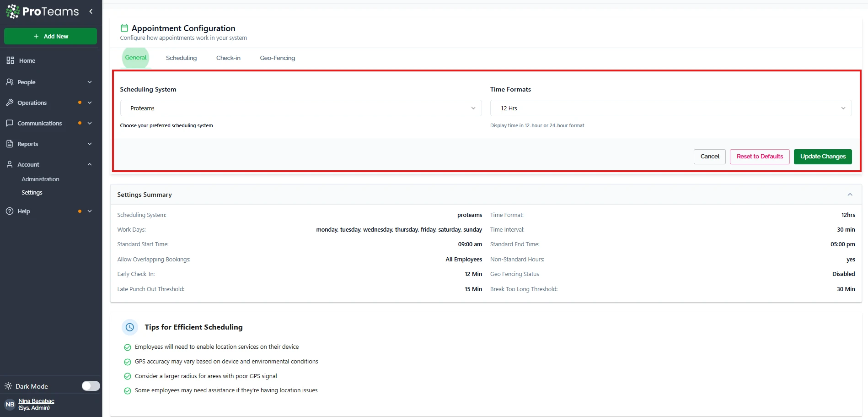Screen dimensions: 868x417
Task: Click Reset to Defaults button
Action: pyautogui.click(x=759, y=157)
